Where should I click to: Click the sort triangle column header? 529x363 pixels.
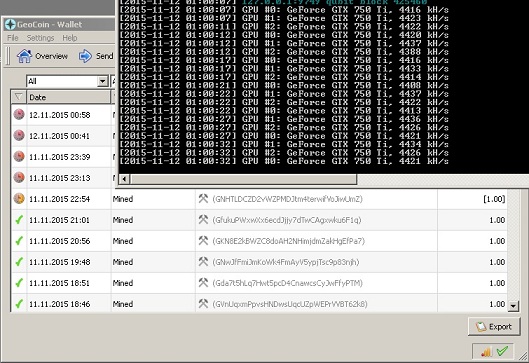pos(18,97)
